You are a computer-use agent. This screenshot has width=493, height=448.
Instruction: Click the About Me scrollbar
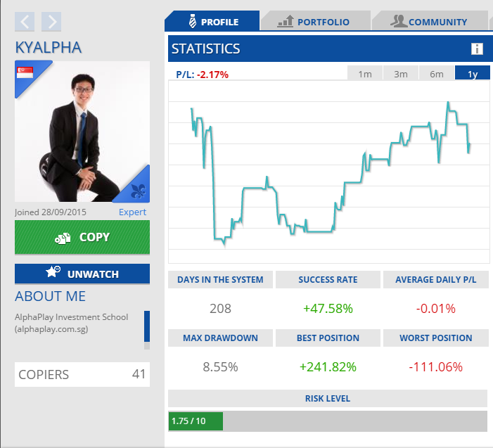pos(146,330)
